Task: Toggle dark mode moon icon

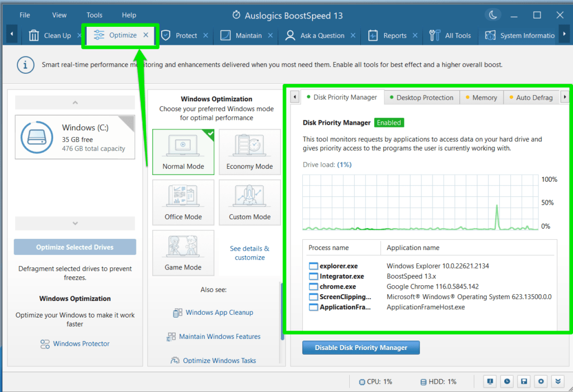Action: coord(493,15)
